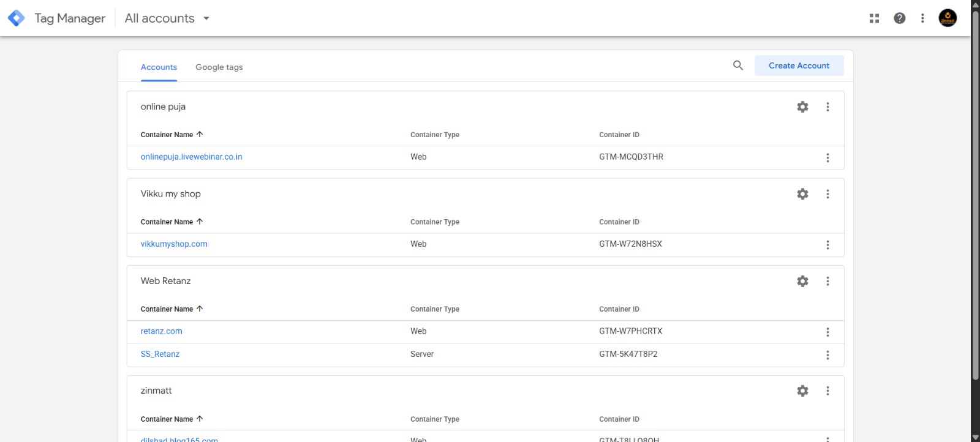The height and width of the screenshot is (442, 980).
Task: Open row menu for vikkumyshop.com container
Action: [x=827, y=245]
